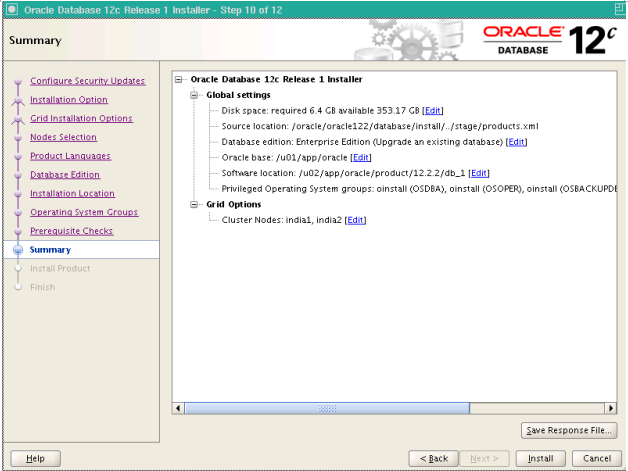Image resolution: width=628 pixels, height=471 pixels.
Task: Open the Configure Security Updates step
Action: click(87, 81)
